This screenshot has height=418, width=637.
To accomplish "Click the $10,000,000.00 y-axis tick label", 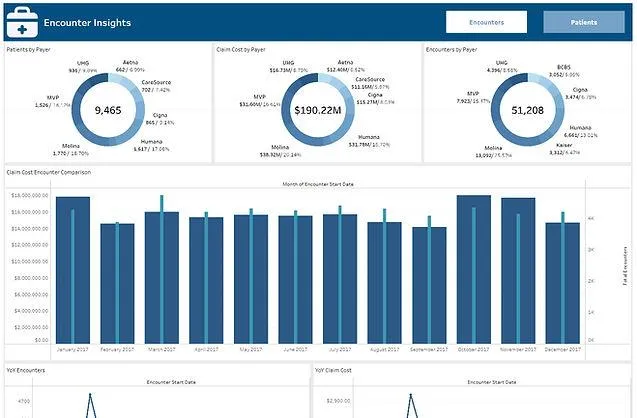I will click(x=30, y=262).
